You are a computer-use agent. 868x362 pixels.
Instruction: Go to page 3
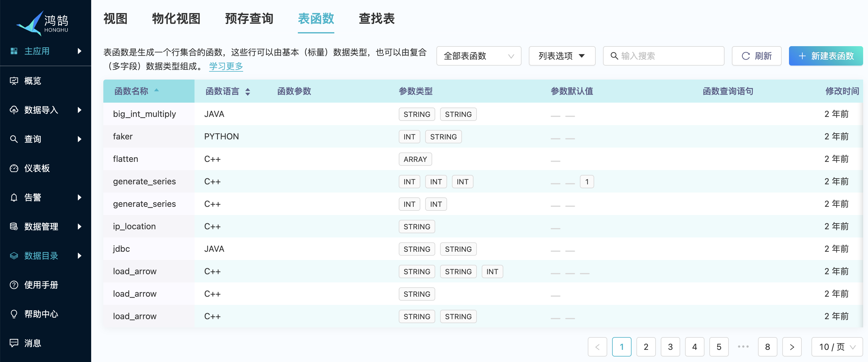(x=670, y=347)
